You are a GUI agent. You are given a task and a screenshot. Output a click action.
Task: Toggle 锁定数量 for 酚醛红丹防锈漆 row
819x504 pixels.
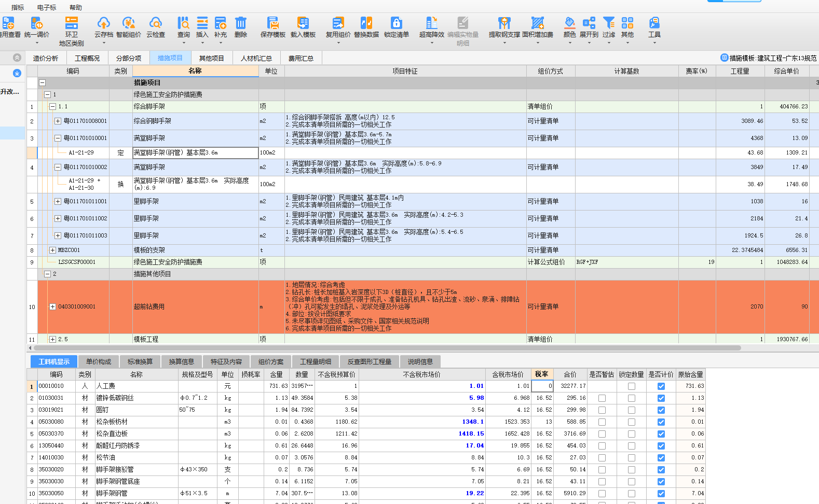631,446
